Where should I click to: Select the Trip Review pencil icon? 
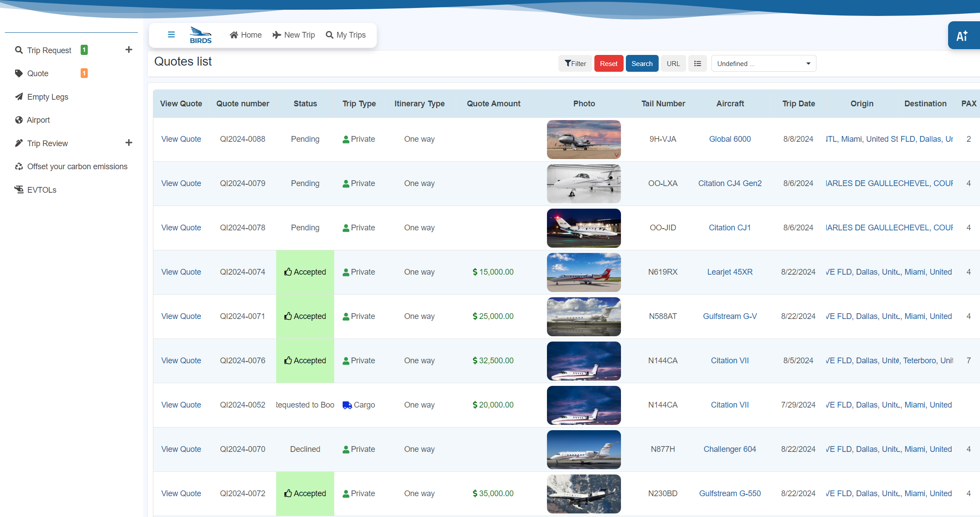click(19, 143)
